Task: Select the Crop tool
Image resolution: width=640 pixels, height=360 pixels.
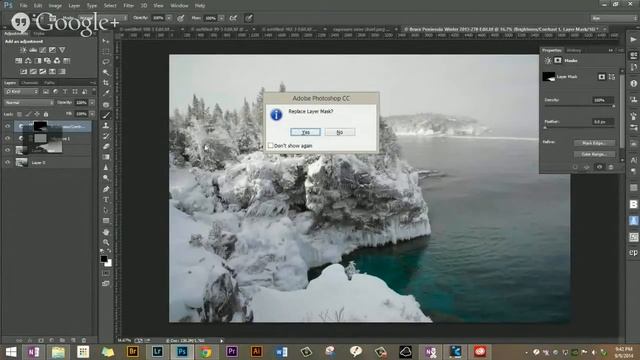Action: (x=106, y=83)
